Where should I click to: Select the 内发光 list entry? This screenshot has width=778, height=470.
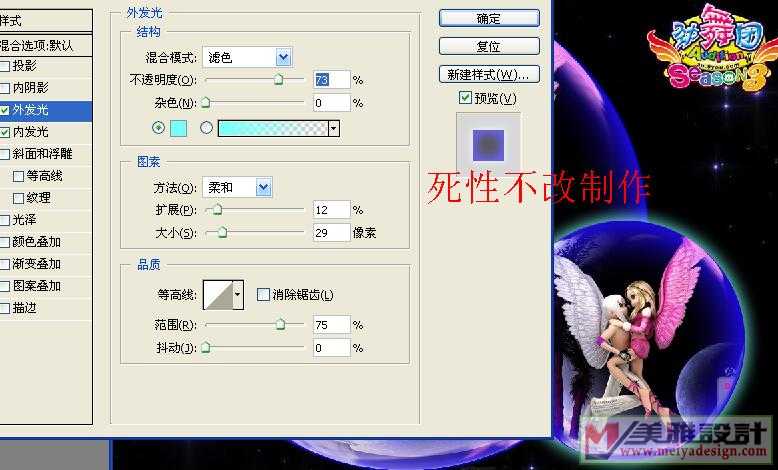click(46, 132)
